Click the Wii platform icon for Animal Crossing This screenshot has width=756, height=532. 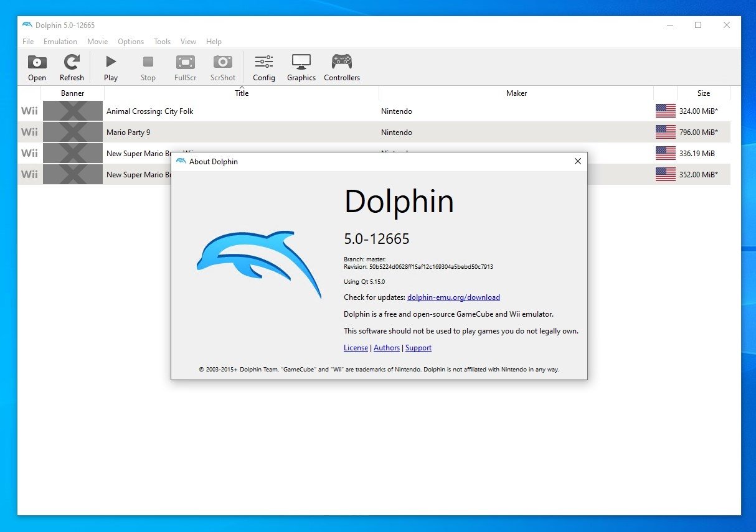click(29, 111)
